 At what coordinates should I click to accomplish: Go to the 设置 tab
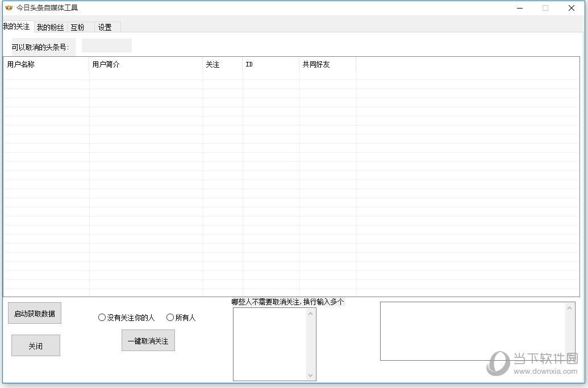[105, 27]
